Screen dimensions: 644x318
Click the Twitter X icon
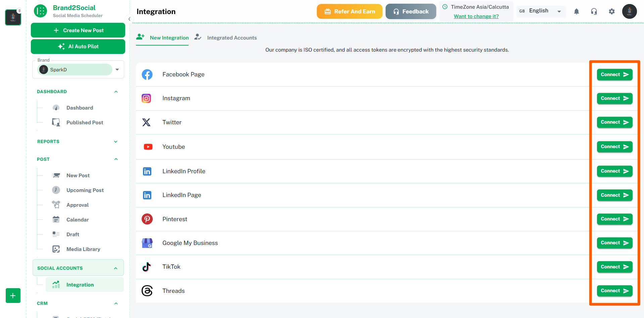click(146, 122)
